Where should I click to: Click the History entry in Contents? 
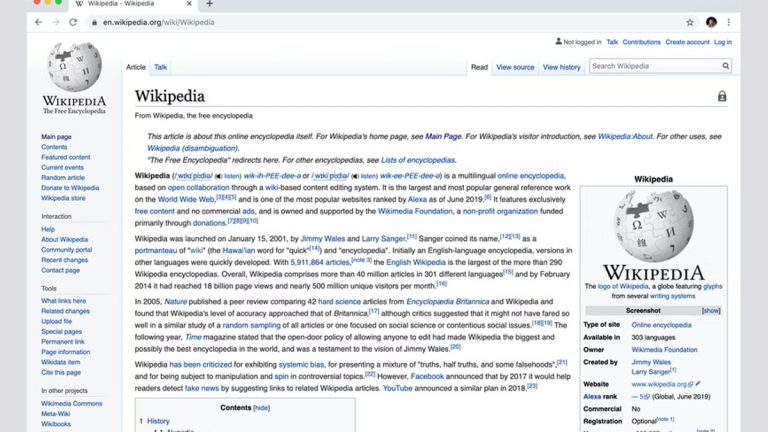pos(158,421)
